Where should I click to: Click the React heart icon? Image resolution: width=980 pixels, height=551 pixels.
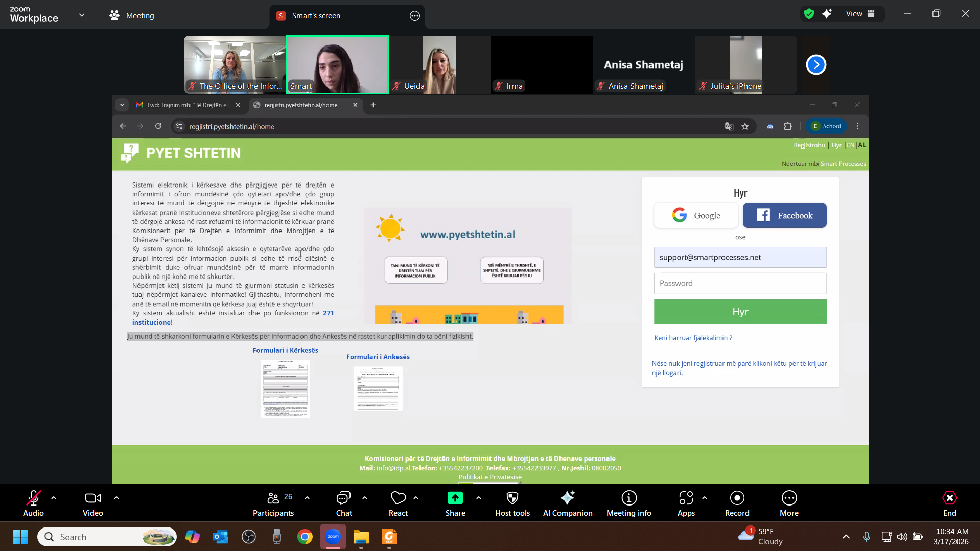click(x=398, y=498)
